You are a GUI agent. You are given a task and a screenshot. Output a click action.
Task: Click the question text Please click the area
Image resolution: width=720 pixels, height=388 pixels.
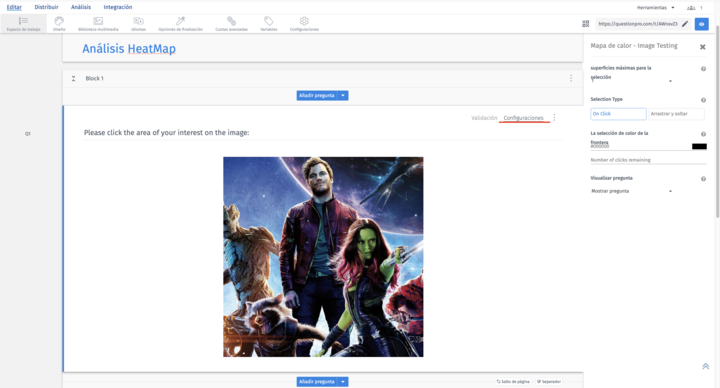point(166,133)
